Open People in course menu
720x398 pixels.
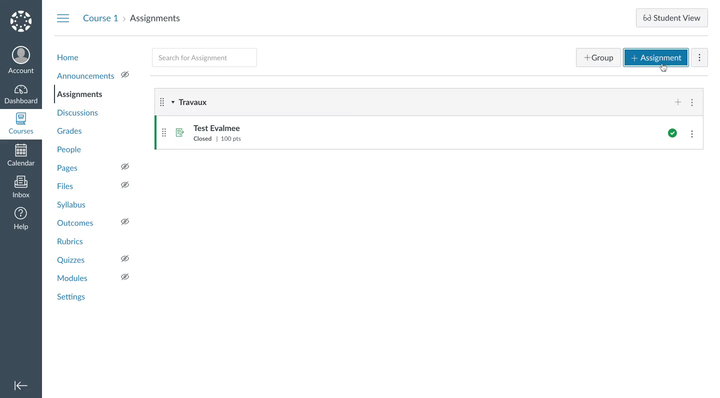(x=69, y=149)
